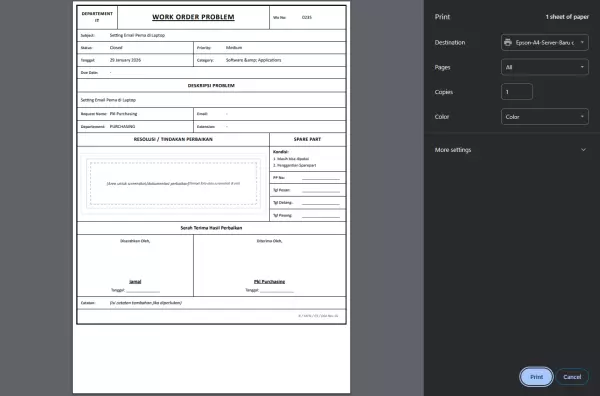Image resolution: width=600 pixels, height=396 pixels.
Task: Open the Destination printer dropdown
Action: click(545, 42)
